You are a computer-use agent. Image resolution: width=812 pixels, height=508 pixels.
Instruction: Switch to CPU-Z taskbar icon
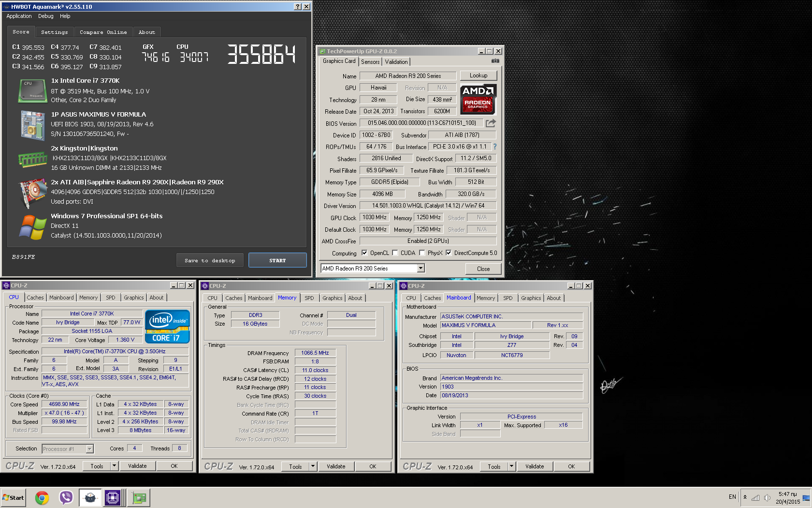(x=113, y=497)
